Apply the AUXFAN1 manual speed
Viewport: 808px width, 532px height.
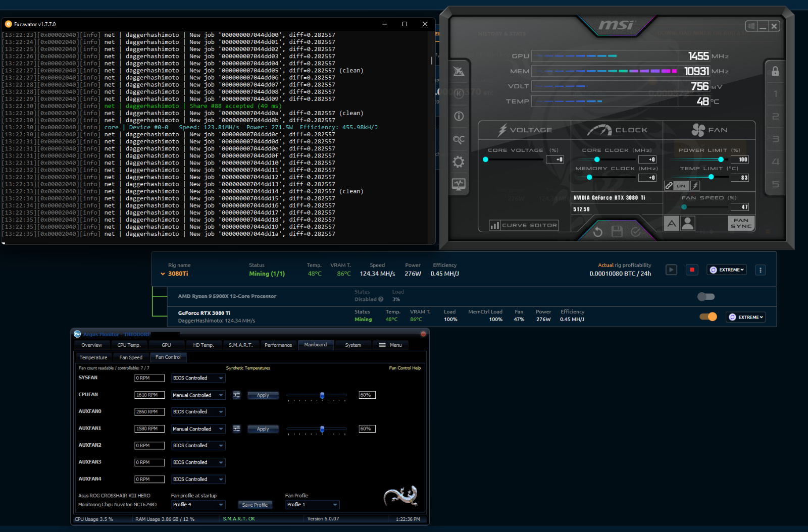click(263, 429)
